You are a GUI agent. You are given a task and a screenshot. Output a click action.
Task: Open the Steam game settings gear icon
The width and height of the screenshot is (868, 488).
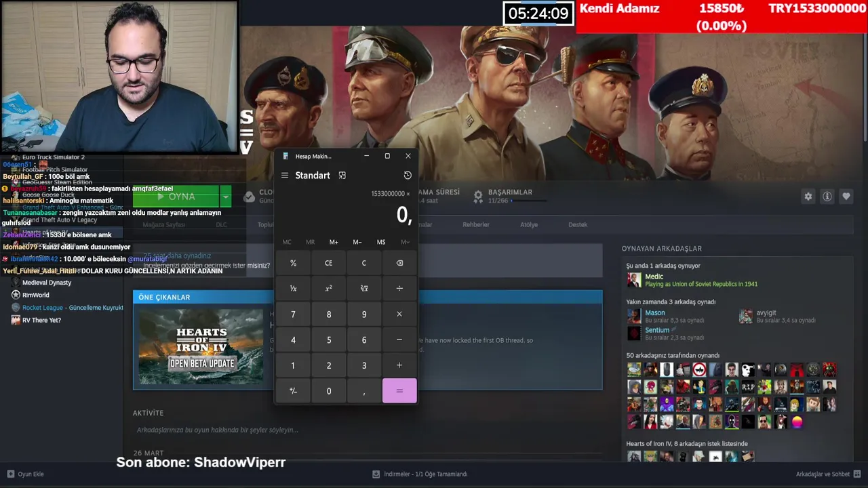[x=808, y=197]
